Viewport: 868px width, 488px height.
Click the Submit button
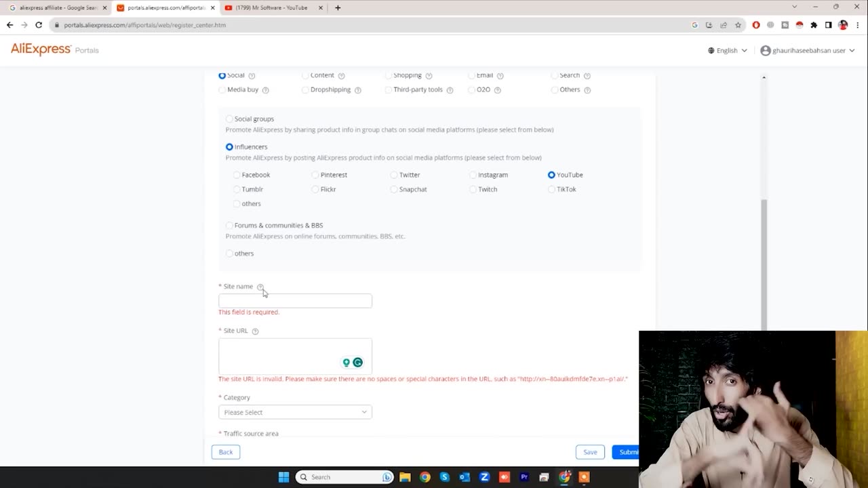click(x=625, y=452)
